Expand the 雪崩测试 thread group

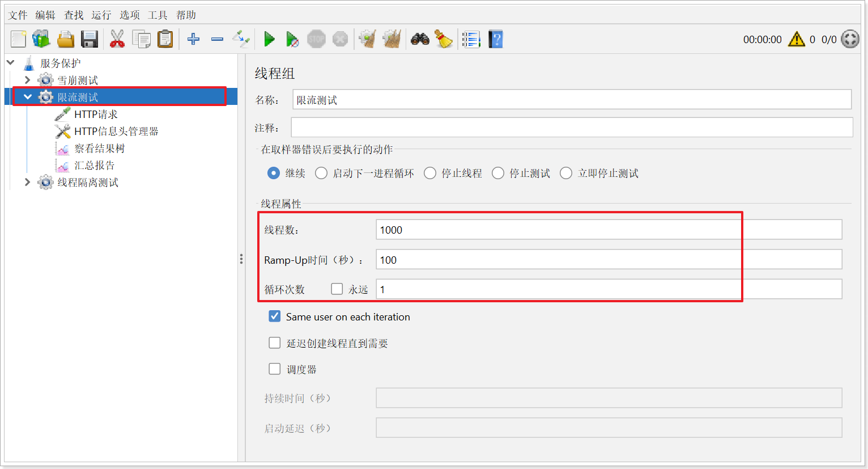coord(27,80)
